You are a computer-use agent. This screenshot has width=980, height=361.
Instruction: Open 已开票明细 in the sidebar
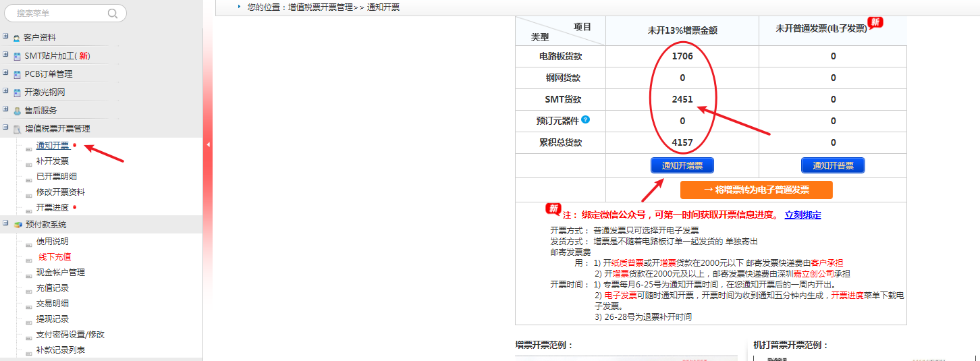click(56, 177)
